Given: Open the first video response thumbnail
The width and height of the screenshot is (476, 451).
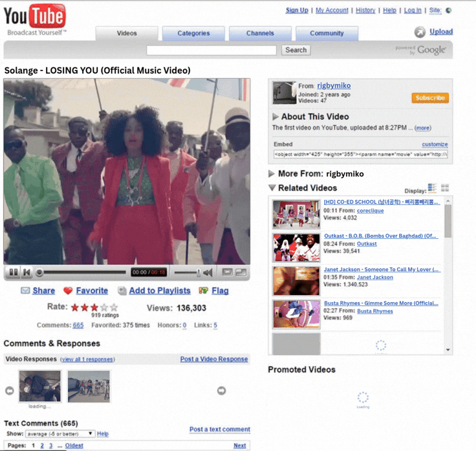Looking at the screenshot, I should (39, 386).
